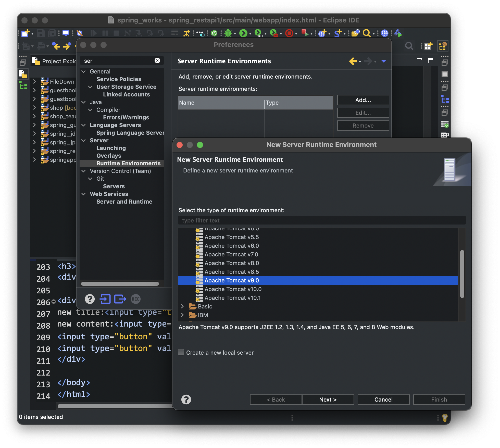Click the Debug bug icon in toolbar
Image resolution: width=500 pixels, height=448 pixels.
(228, 33)
